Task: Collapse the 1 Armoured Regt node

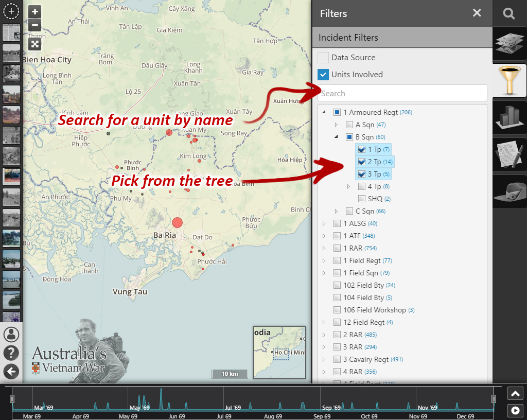Action: coord(324,112)
